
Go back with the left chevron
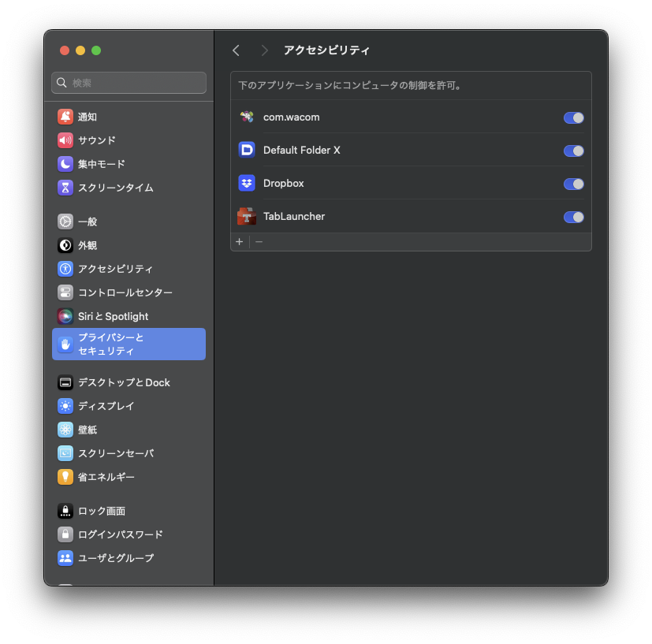pyautogui.click(x=237, y=50)
